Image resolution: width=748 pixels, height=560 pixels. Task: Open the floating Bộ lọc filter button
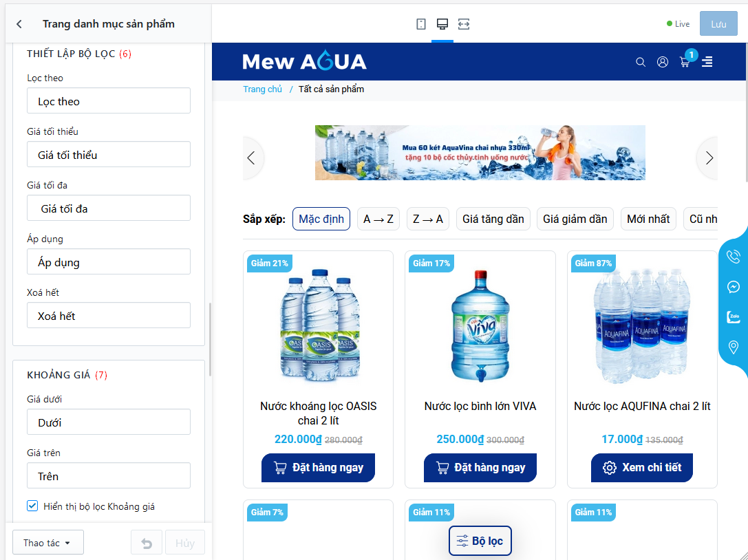[x=480, y=541]
